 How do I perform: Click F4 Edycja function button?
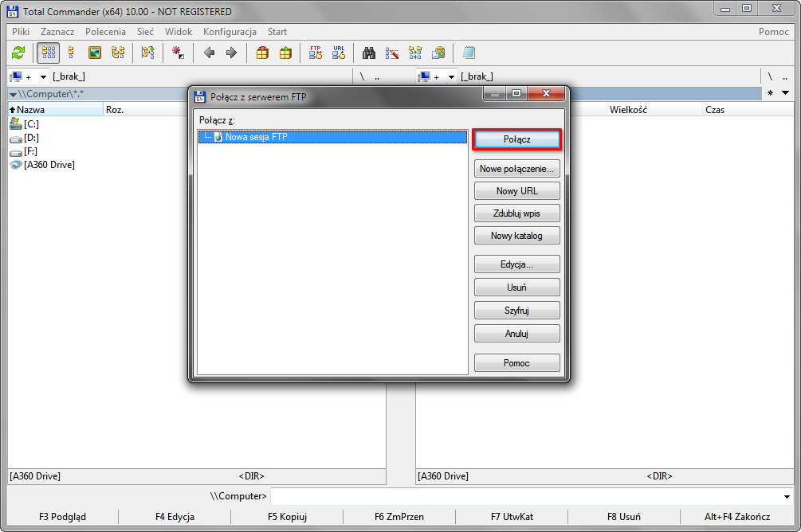tap(175, 517)
